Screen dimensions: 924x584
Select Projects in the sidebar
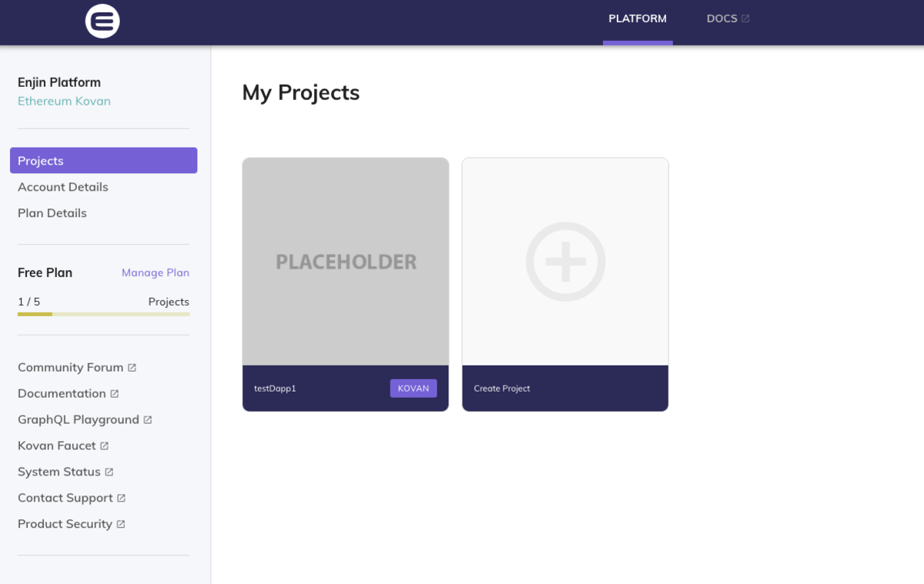(x=103, y=161)
